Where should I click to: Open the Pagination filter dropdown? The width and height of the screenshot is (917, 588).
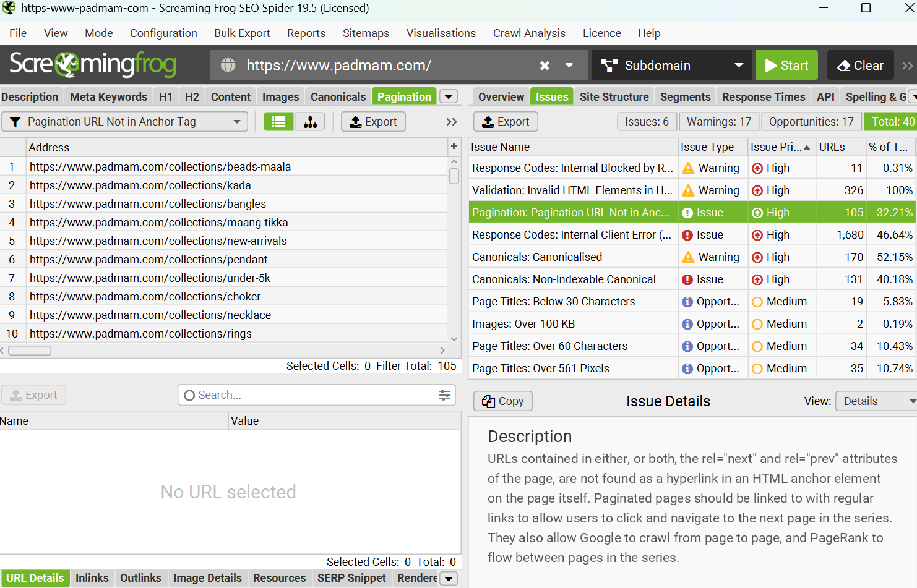(125, 122)
